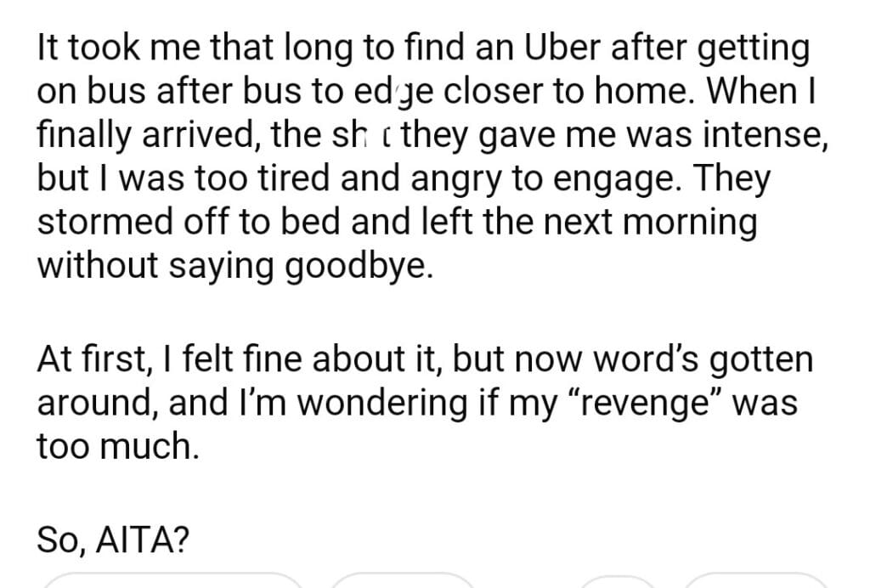The image size is (870, 588).
Task: Click the leftmost pill button below the post
Action: pyautogui.click(x=172, y=582)
